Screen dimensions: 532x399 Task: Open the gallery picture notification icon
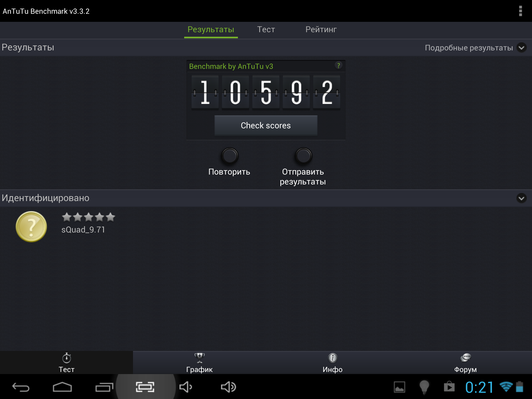point(399,387)
